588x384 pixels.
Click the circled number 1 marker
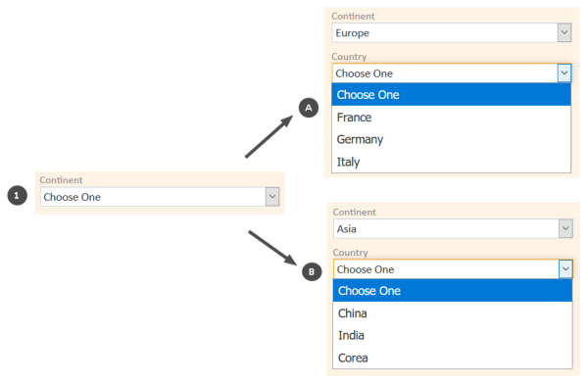pyautogui.click(x=18, y=195)
